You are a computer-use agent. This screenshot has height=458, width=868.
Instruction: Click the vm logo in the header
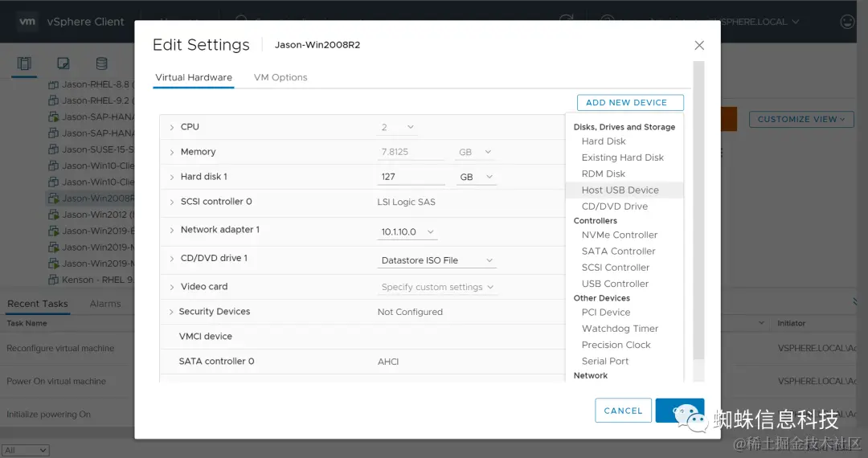tap(27, 22)
